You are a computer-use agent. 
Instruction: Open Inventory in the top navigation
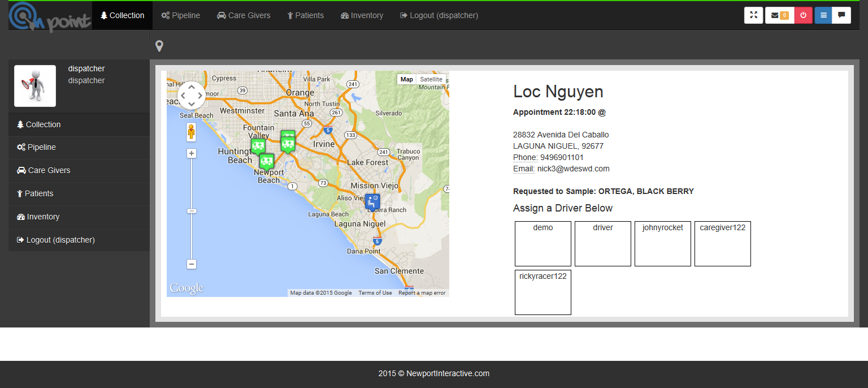click(x=362, y=15)
